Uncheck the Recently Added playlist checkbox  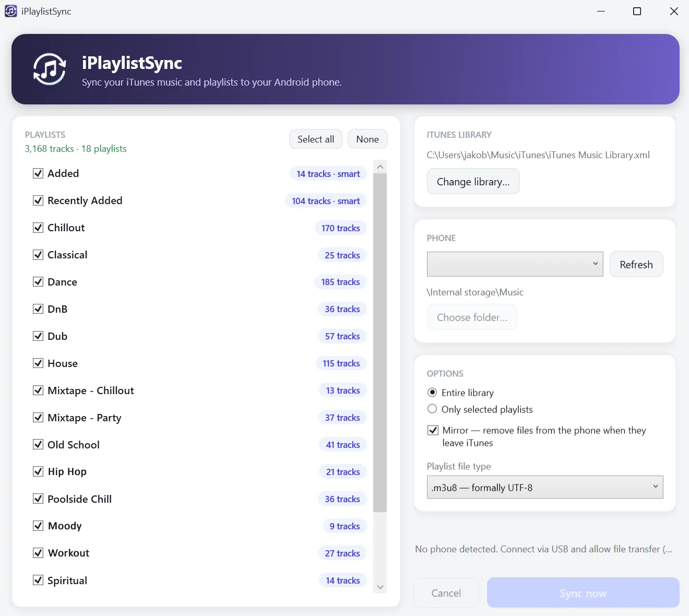38,200
